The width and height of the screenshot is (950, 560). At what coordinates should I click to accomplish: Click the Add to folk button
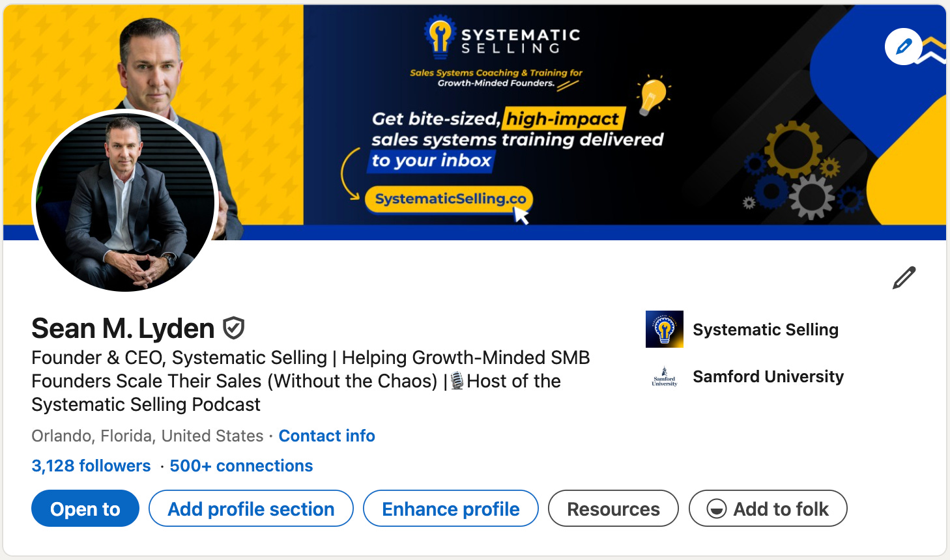(768, 509)
